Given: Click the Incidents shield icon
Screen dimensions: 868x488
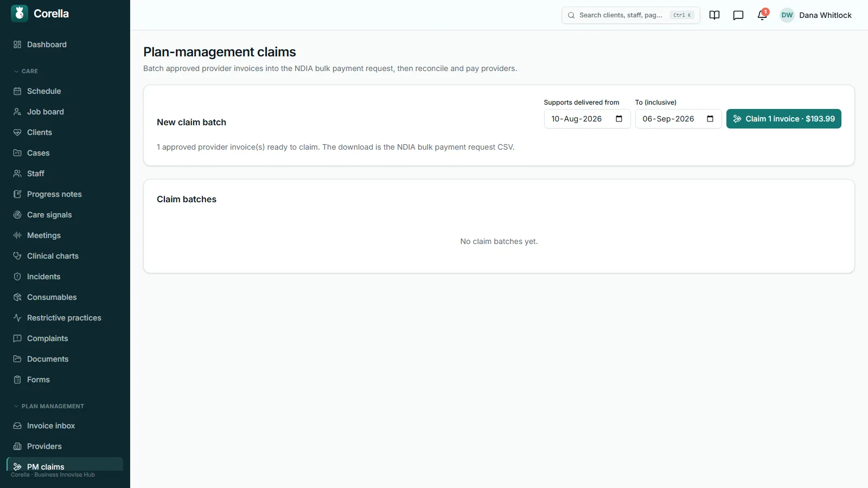Looking at the screenshot, I should click(17, 277).
